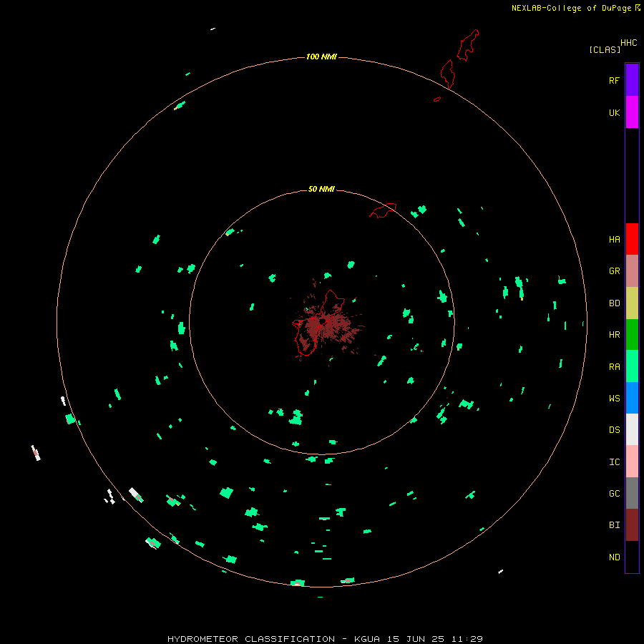Screen dimensions: 644x644
Task: Click the HR legend label
Action: click(614, 335)
